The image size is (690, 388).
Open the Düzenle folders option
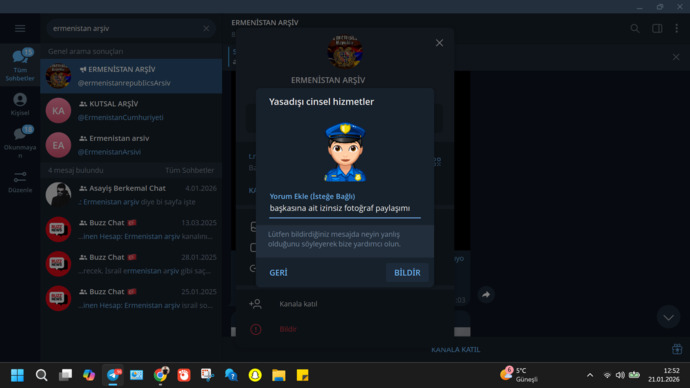tap(20, 182)
